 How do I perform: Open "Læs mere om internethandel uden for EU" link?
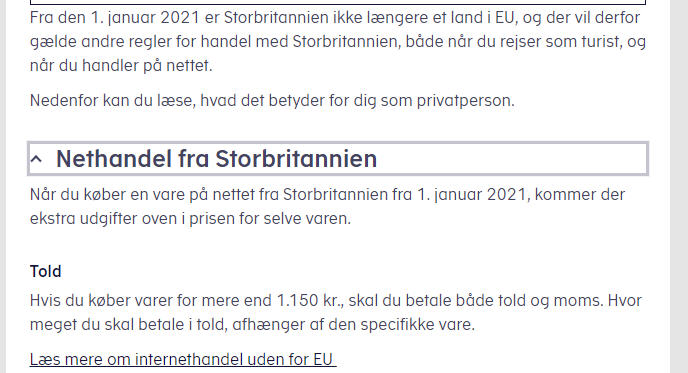click(183, 359)
